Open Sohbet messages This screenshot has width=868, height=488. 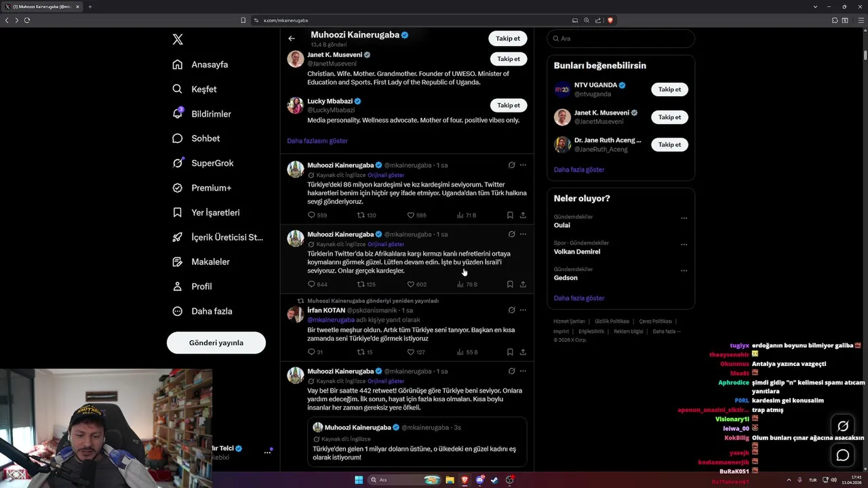click(x=196, y=138)
